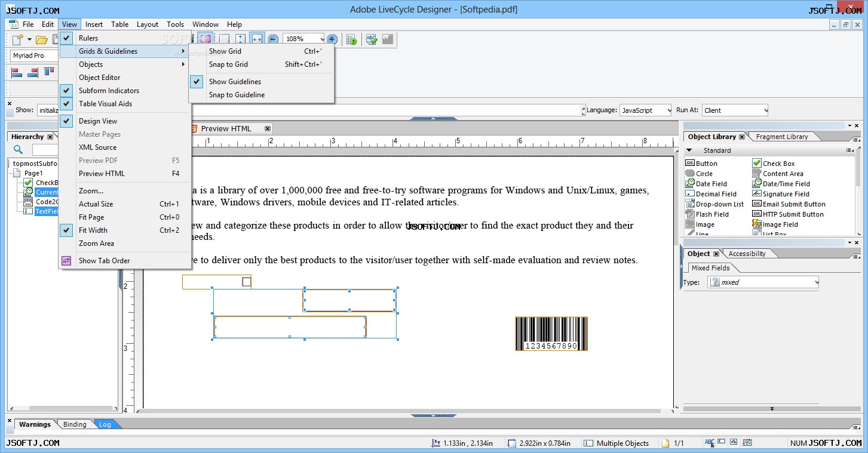868x453 pixels.
Task: Switch to the Accessibility tab
Action: tap(747, 254)
